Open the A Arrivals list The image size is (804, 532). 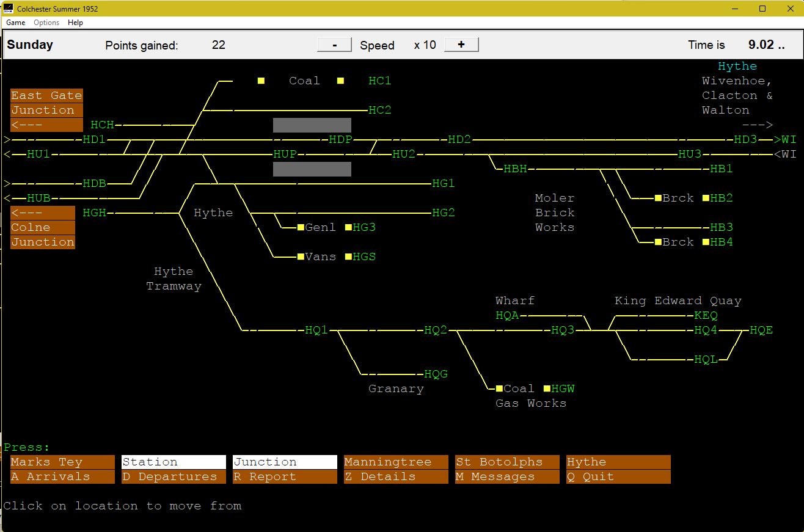coord(62,476)
